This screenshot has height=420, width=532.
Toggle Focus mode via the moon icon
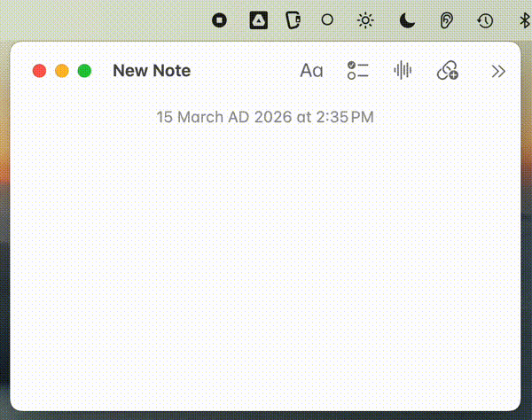407,19
